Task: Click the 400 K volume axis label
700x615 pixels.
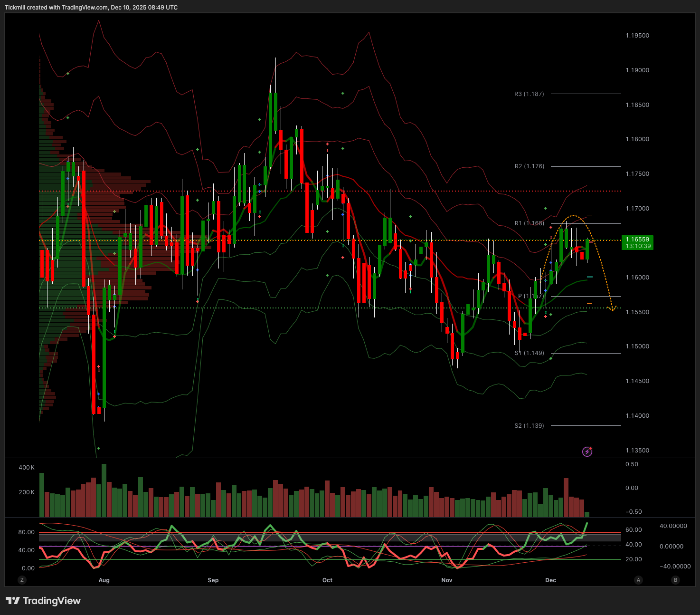Action: 27,468
